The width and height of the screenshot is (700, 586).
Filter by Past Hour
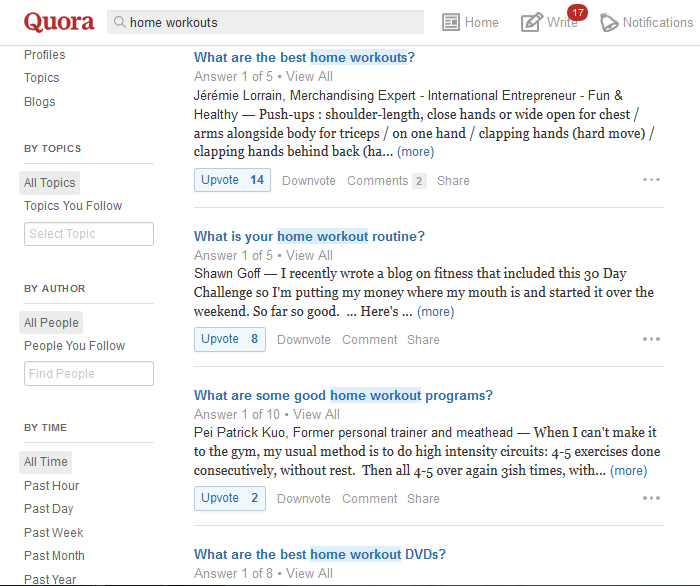click(x=51, y=486)
